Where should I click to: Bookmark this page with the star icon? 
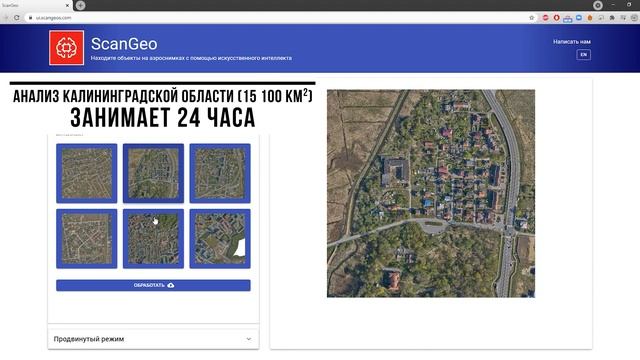point(531,18)
